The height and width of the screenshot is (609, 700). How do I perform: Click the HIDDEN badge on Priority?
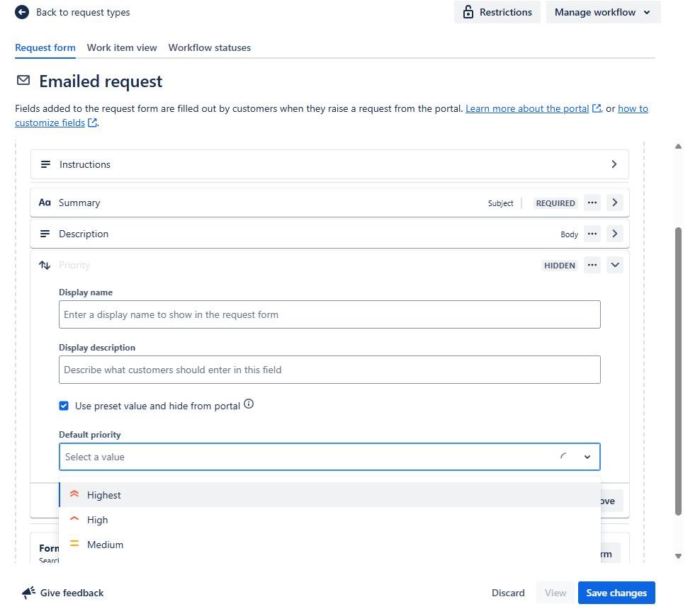560,266
